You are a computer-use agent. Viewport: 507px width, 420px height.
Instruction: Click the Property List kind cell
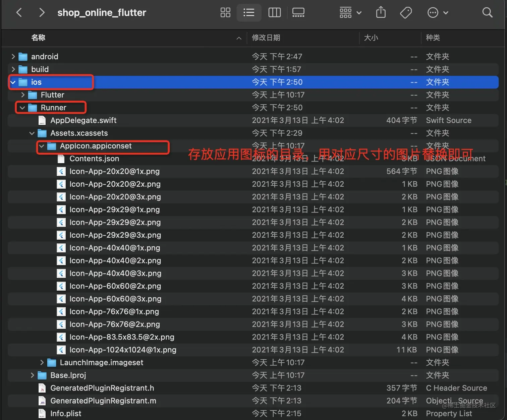(x=449, y=413)
